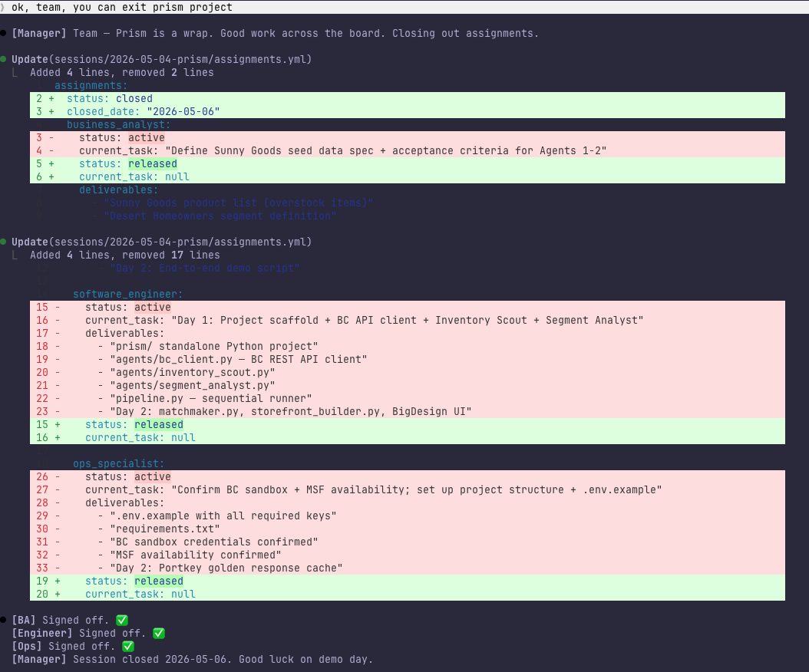The height and width of the screenshot is (672, 809).
Task: Click removed line 26 'status: active'
Action: coord(408,476)
